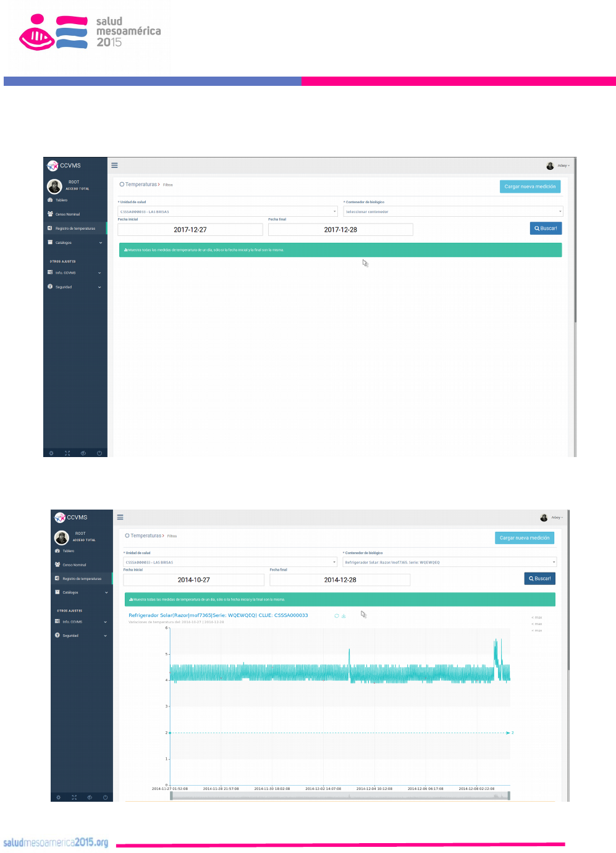The image size is (616, 853).
Task: Select Registro de temperaturas in upper screenshot sidebar
Action: pyautogui.click(x=75, y=229)
